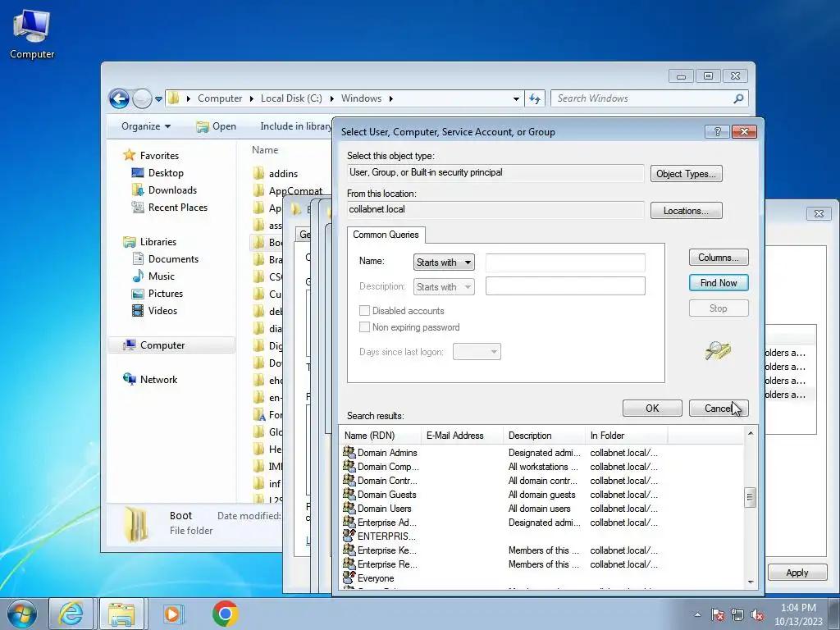Open the Videos library

click(x=162, y=311)
